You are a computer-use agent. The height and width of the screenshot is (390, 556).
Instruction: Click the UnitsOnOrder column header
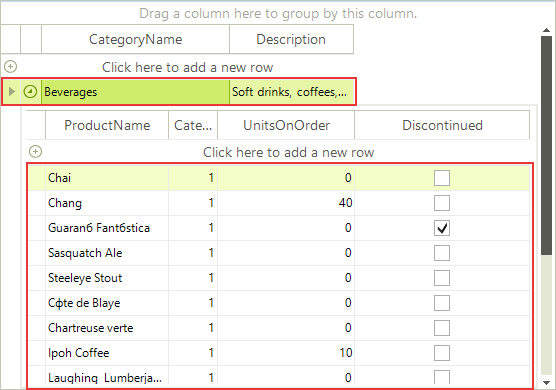(286, 125)
